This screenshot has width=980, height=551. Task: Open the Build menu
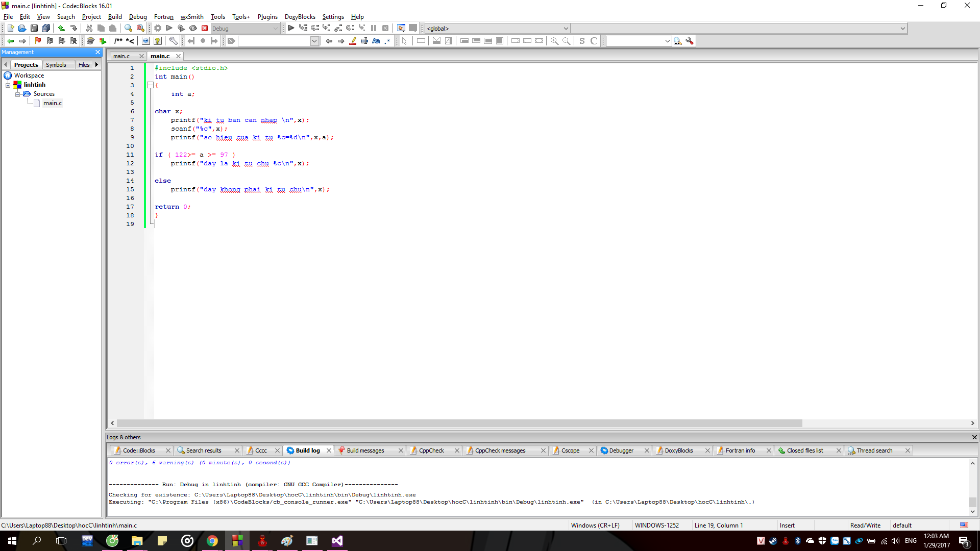[x=115, y=17]
